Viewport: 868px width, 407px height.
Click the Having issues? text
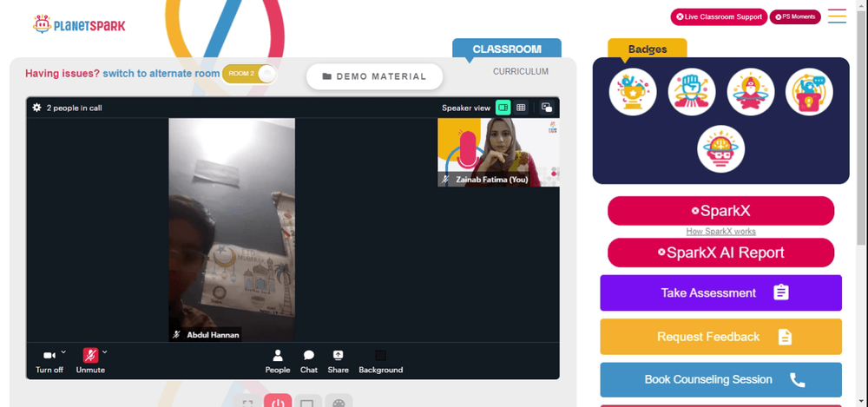(x=62, y=74)
